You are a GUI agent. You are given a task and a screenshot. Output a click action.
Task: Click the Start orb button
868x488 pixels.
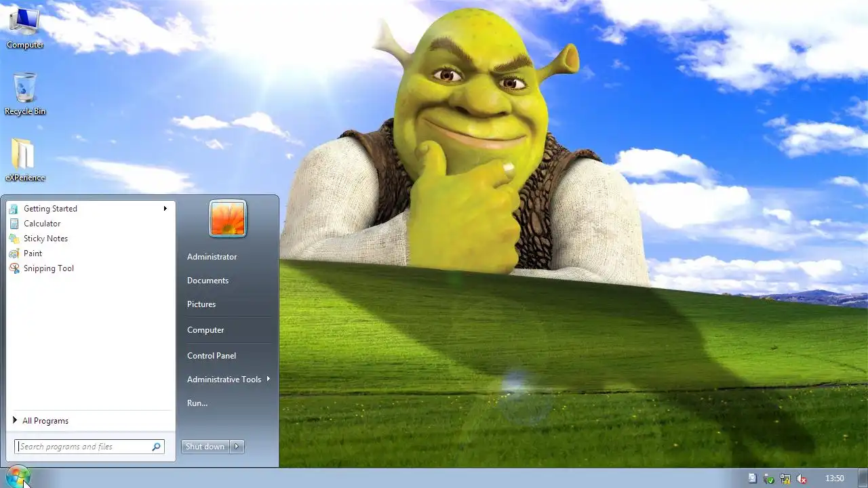17,477
